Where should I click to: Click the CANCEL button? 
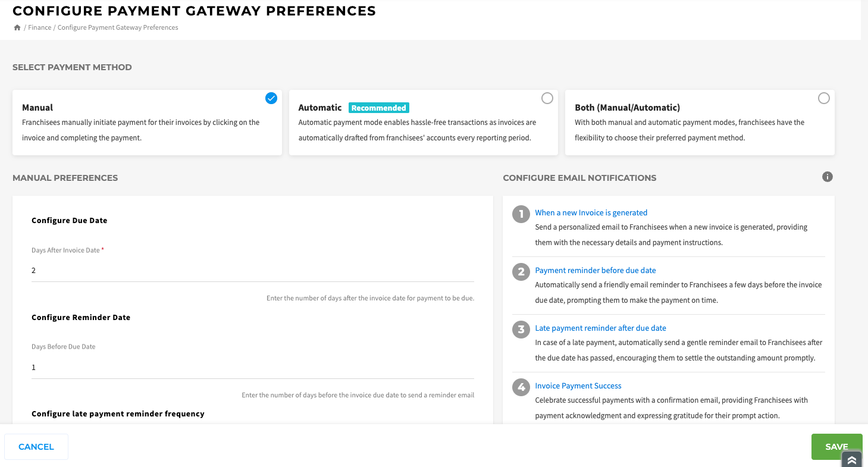36,447
